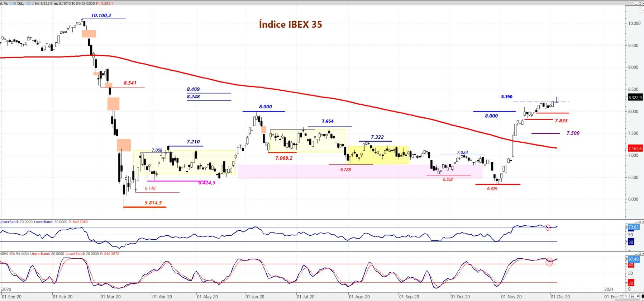Image resolution: width=644 pixels, height=301 pixels.
Task: Click the 7.654 resistance label
Action: (328, 121)
